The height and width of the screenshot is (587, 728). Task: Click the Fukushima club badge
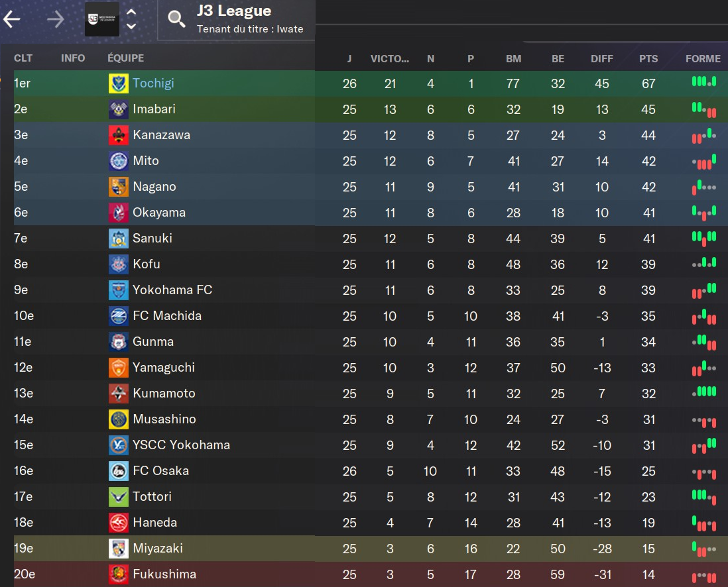(118, 574)
